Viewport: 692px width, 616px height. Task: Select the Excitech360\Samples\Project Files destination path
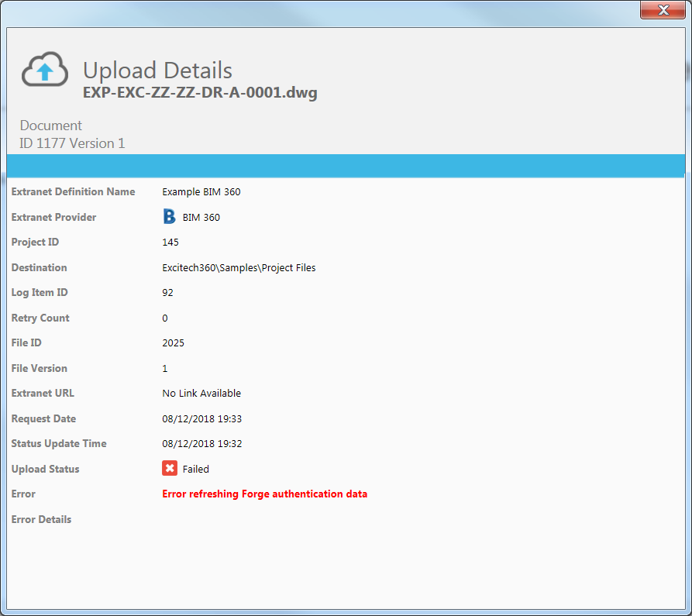239,268
